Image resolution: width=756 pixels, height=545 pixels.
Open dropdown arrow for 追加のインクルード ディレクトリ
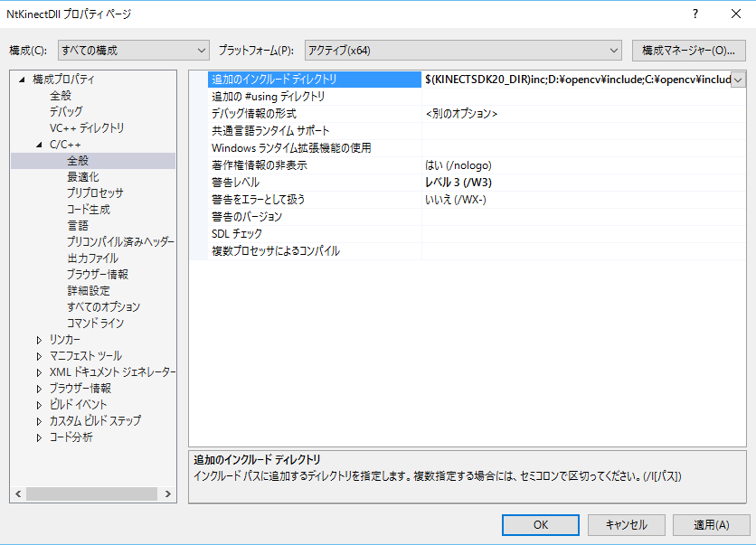pyautogui.click(x=738, y=80)
